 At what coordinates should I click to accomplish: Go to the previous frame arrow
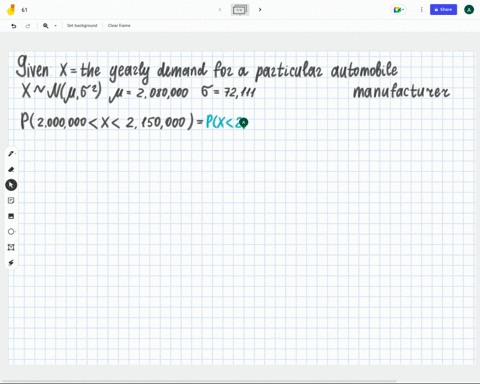click(220, 10)
